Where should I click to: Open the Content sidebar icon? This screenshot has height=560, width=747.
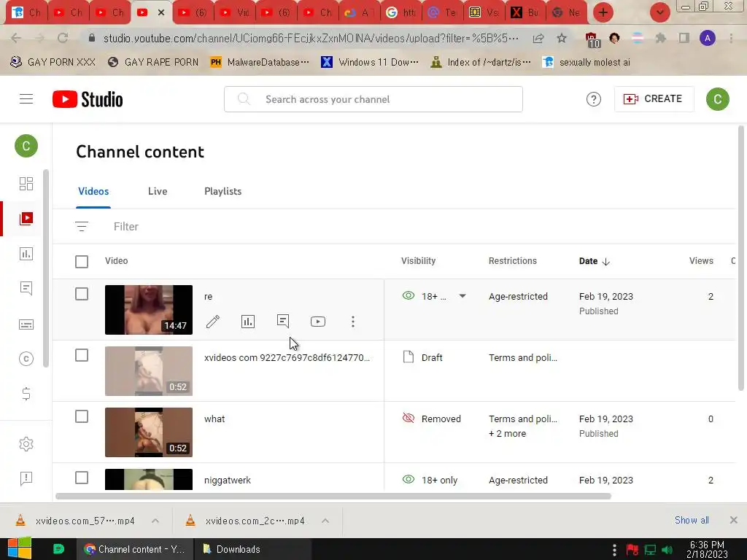click(26, 219)
